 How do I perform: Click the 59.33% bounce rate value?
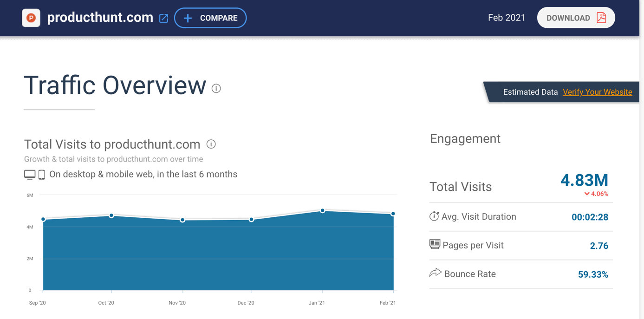click(593, 274)
